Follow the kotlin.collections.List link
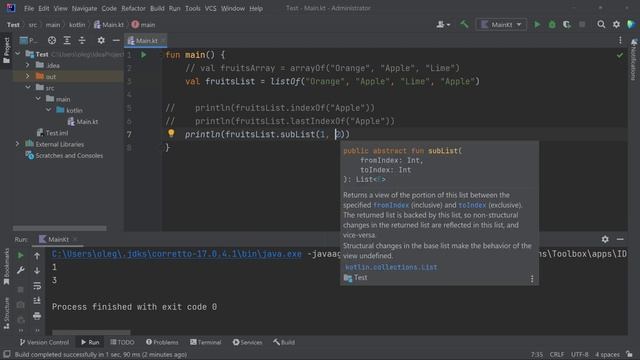This screenshot has width=640, height=360. (391, 267)
